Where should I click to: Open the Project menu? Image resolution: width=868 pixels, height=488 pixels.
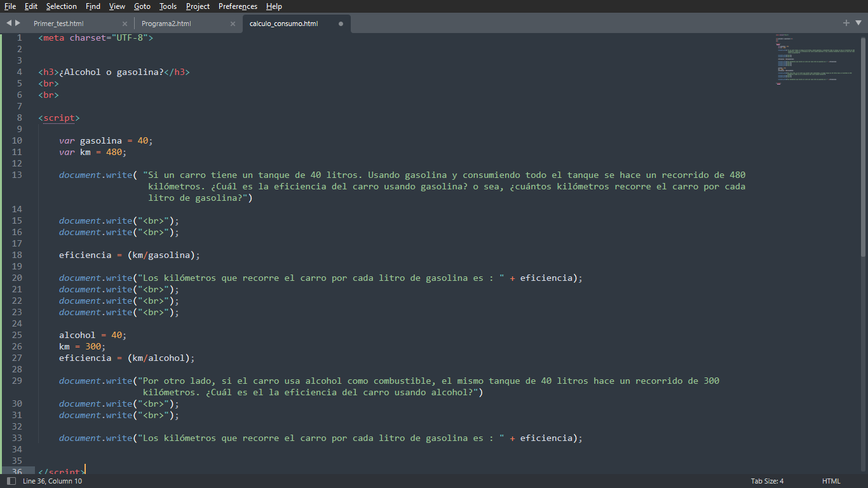198,6
